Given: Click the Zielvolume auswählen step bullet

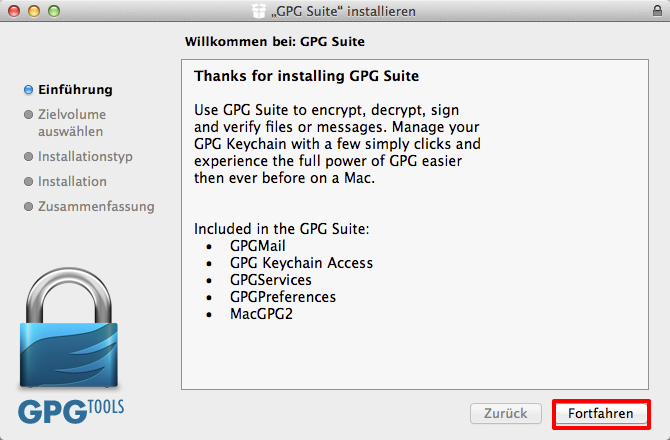Looking at the screenshot, I should (28, 114).
